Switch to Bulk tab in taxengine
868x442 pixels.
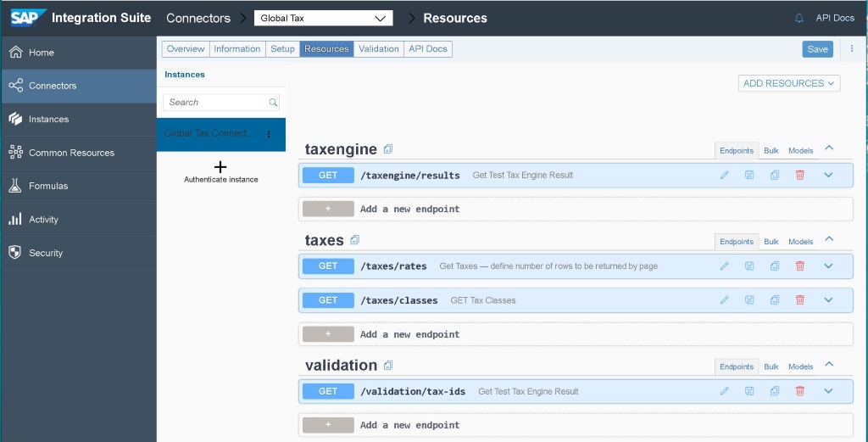(771, 151)
